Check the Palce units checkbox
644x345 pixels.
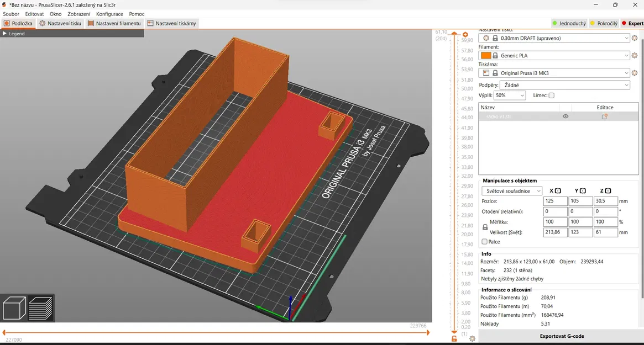tap(485, 242)
